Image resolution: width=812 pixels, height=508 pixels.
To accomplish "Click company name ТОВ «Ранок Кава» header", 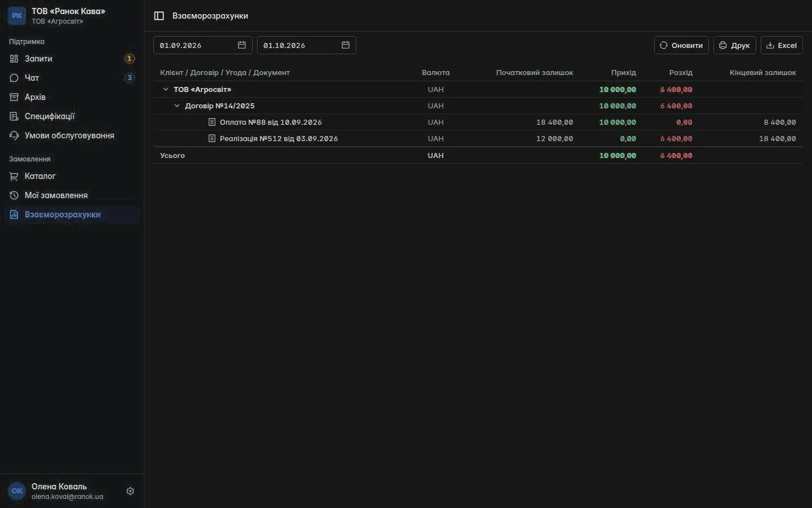I will tap(68, 11).
